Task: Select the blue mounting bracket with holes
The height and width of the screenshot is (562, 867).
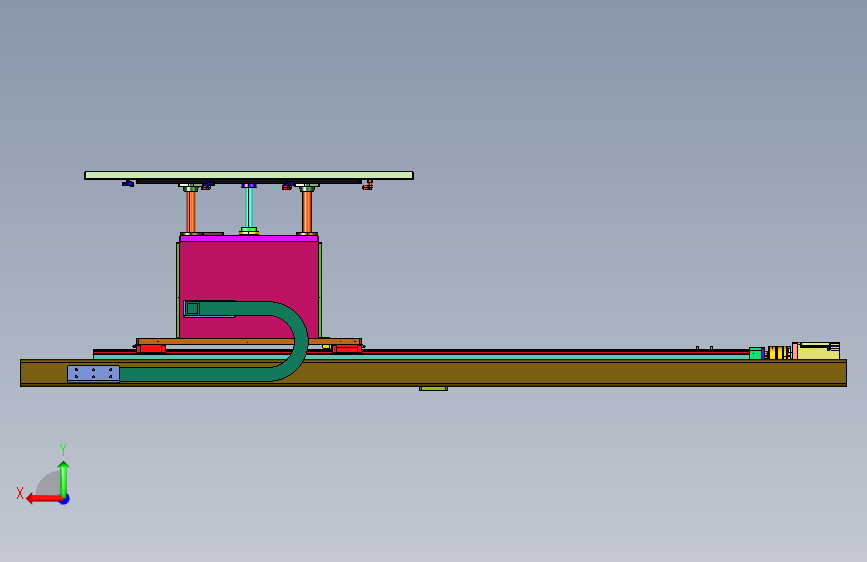Action: (x=93, y=374)
